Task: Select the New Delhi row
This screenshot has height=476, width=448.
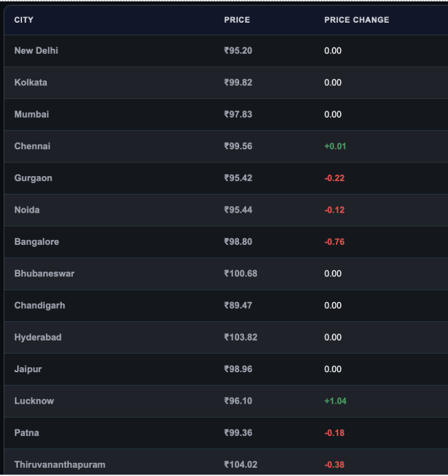Action: tap(226, 51)
